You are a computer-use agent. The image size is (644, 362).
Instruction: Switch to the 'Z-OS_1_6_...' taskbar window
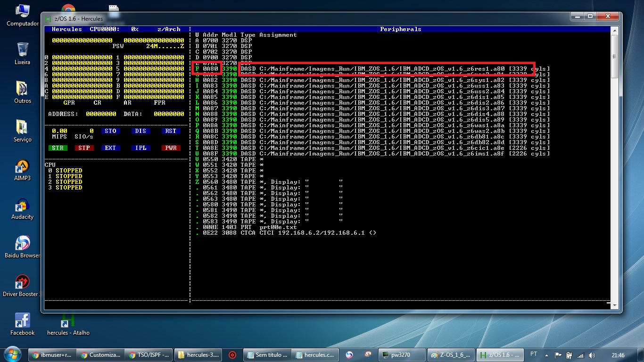pos(450,355)
